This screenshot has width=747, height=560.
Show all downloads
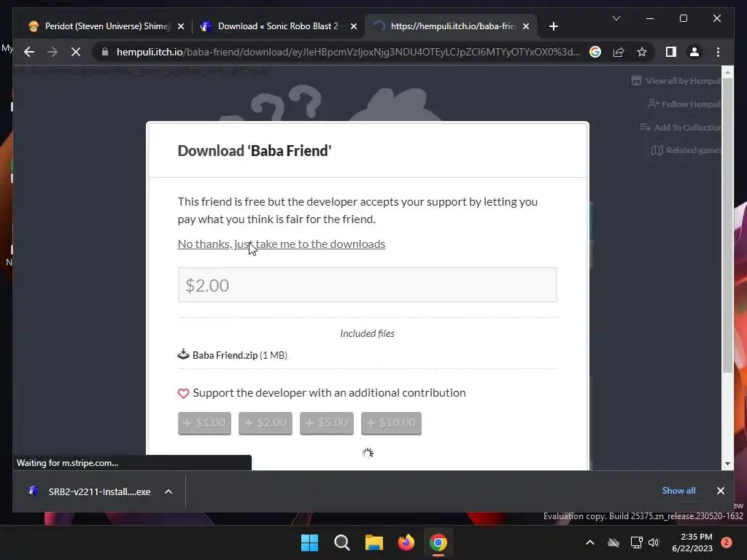(678, 491)
